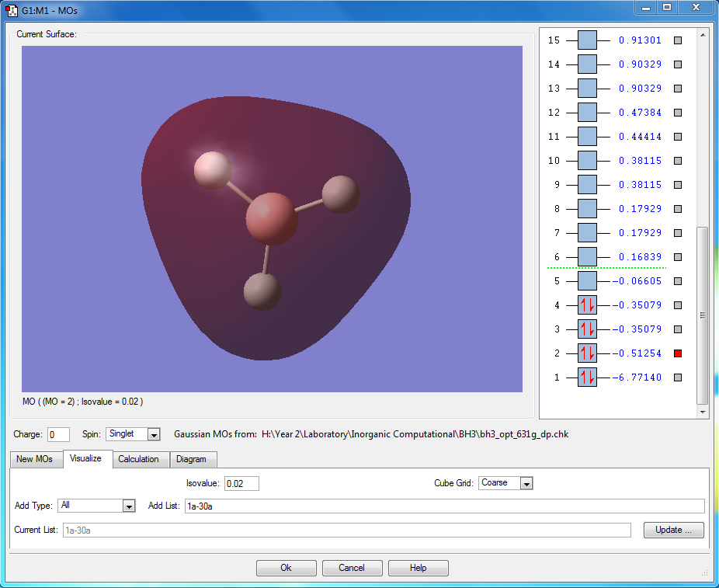Screen dimensions: 719x588
Task: Open the Calculation tab
Action: (x=138, y=459)
